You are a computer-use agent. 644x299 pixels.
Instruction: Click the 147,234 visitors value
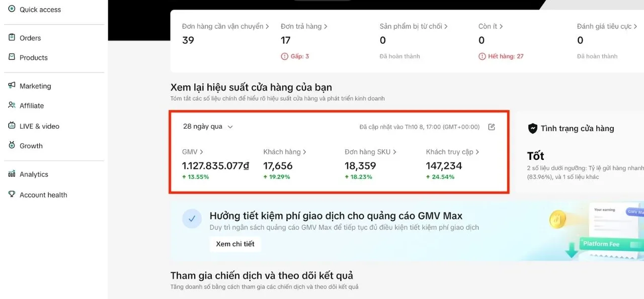click(x=444, y=166)
